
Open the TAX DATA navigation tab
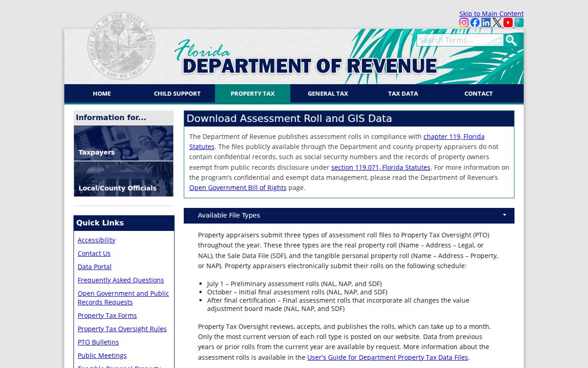tap(403, 93)
